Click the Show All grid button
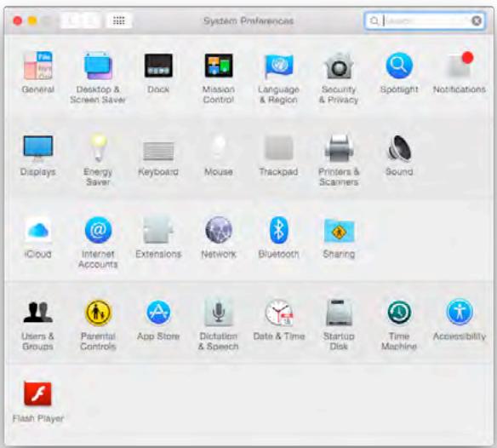This screenshot has width=497, height=448. 119,21
